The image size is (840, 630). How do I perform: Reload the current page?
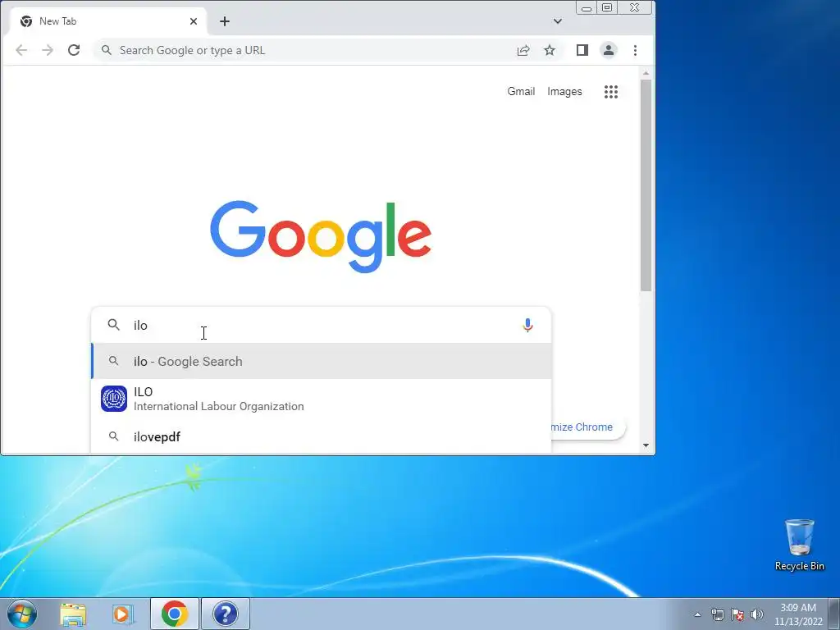tap(74, 50)
